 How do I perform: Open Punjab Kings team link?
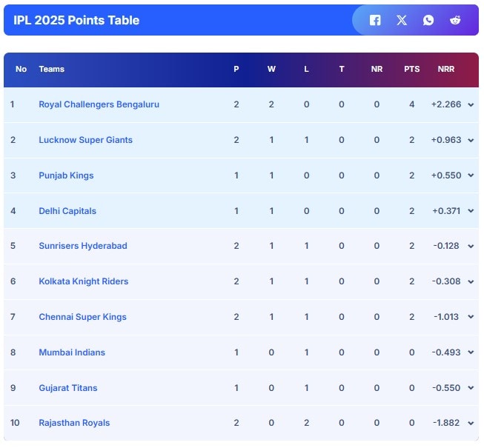pyautogui.click(x=66, y=175)
